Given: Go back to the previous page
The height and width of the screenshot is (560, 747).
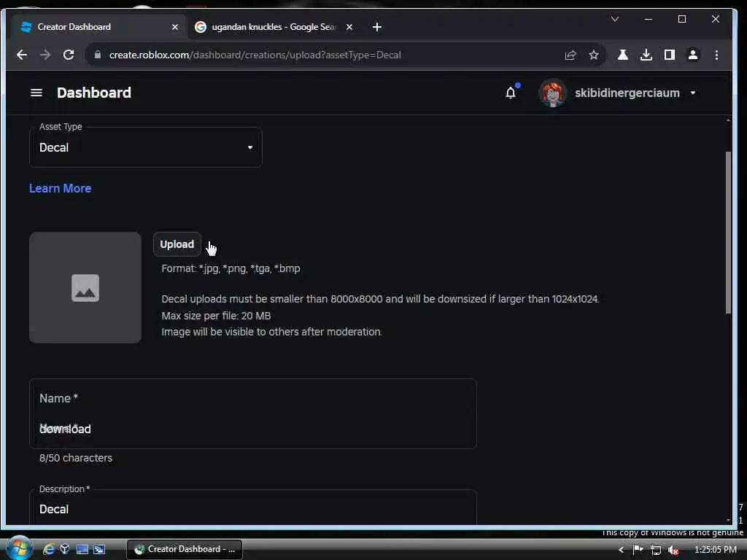Looking at the screenshot, I should 21,55.
